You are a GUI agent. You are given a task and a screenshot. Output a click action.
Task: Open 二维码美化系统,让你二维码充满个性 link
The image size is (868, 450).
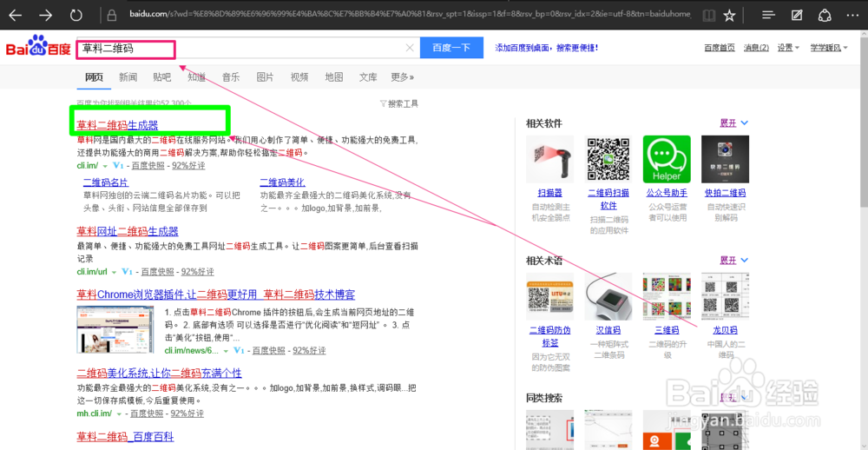pos(159,373)
